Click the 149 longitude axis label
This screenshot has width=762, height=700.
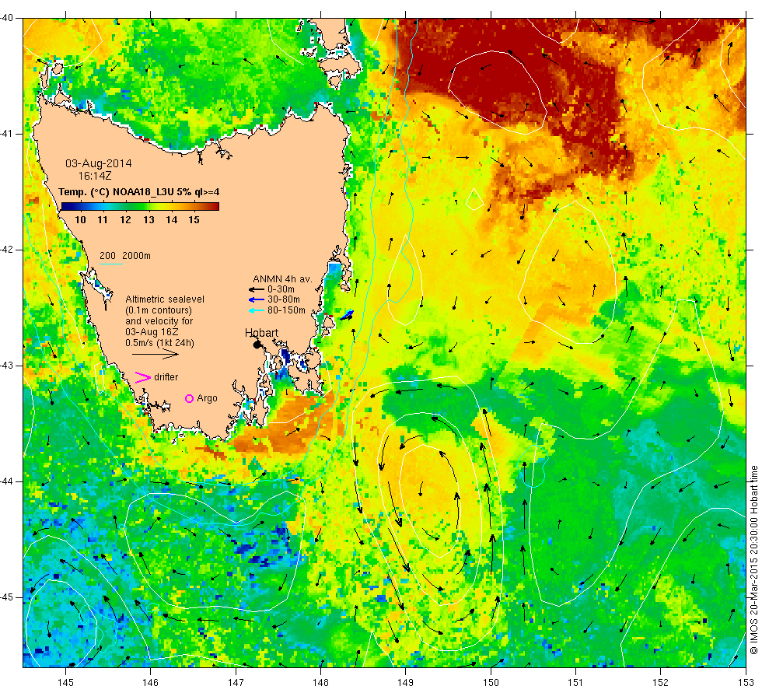[405, 683]
